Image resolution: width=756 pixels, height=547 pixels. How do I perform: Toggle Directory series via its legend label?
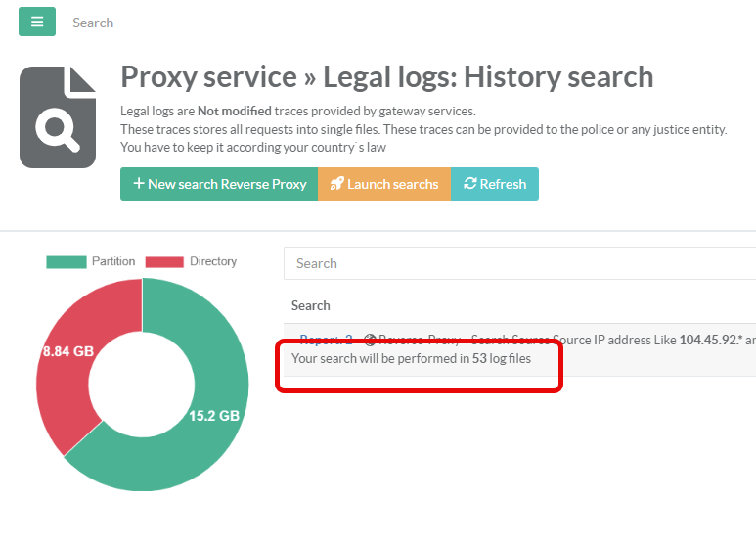coord(212,261)
